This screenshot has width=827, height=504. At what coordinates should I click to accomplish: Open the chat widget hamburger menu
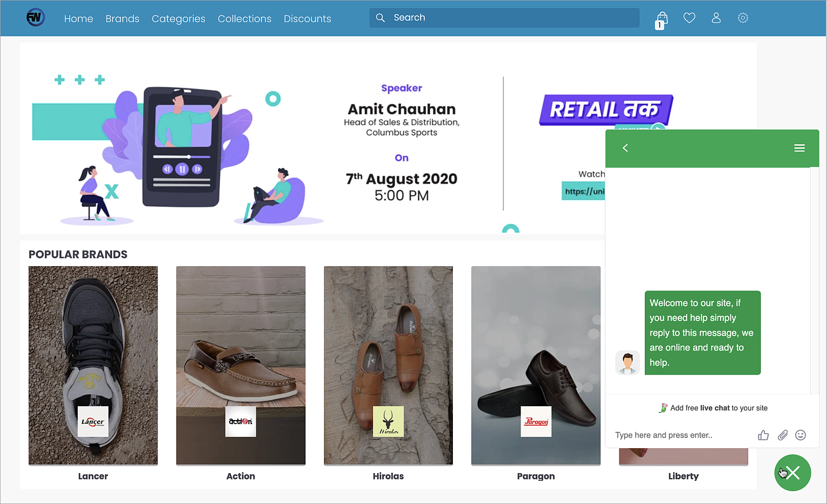(799, 148)
